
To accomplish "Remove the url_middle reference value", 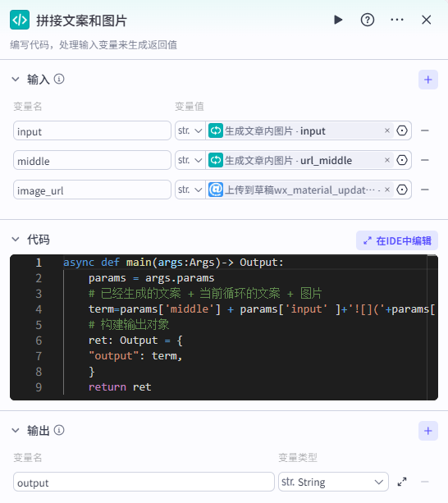I will click(387, 160).
